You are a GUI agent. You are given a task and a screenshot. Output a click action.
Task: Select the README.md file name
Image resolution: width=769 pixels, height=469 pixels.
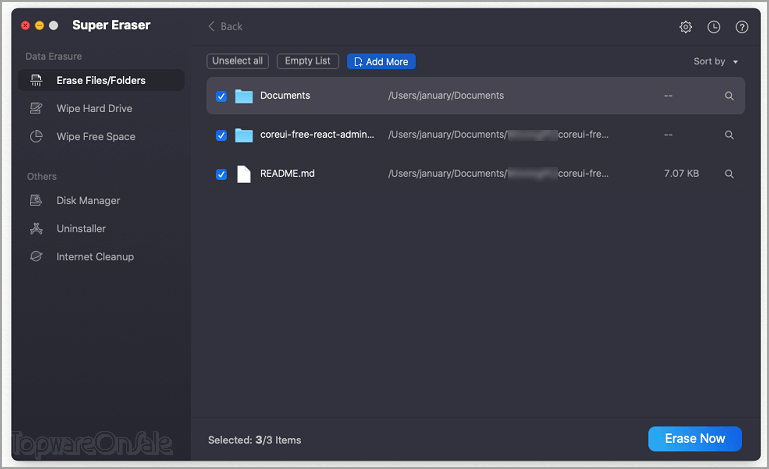tap(287, 174)
